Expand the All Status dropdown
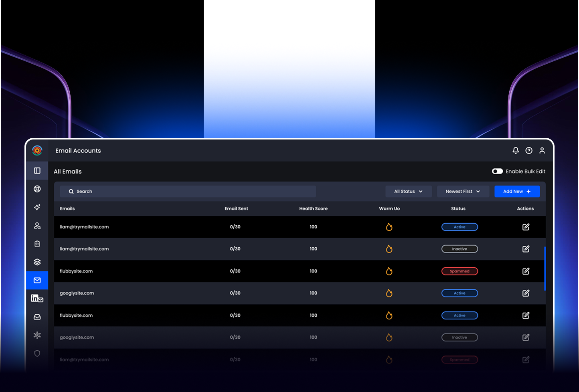This screenshot has height=392, width=579. point(408,192)
